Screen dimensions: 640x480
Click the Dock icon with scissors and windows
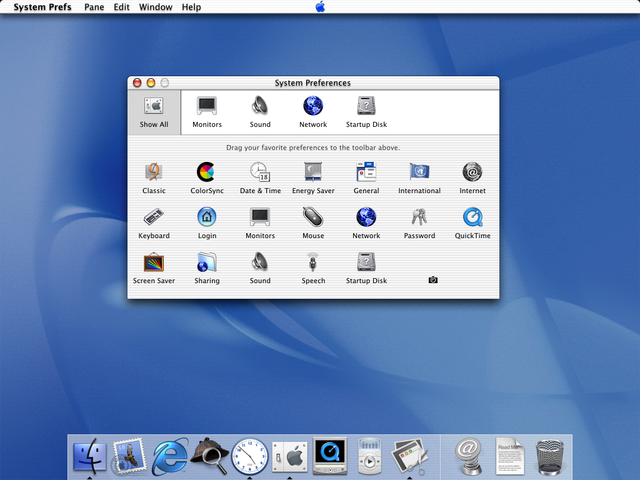coord(409,456)
